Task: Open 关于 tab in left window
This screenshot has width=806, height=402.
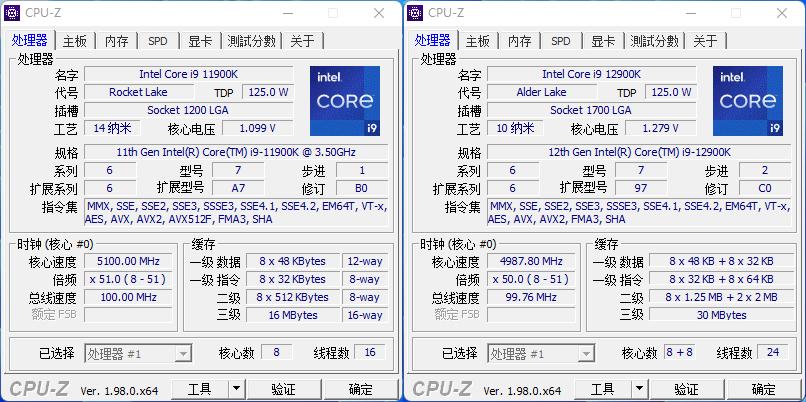Action: (302, 41)
